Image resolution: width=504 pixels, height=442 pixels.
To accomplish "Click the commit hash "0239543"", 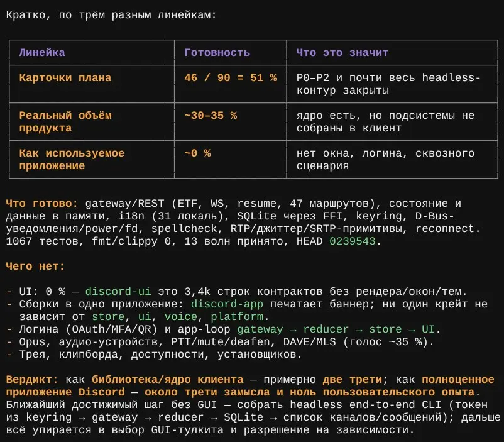I will pos(353,241).
